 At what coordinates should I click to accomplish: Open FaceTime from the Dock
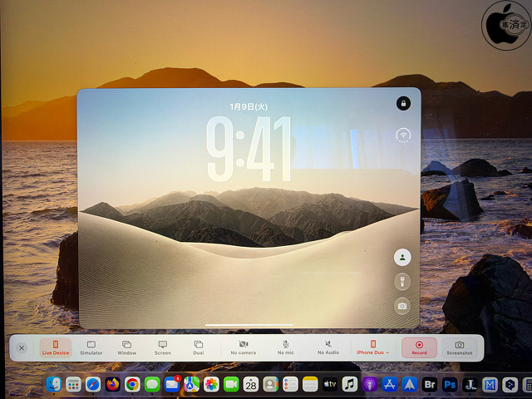(231, 384)
